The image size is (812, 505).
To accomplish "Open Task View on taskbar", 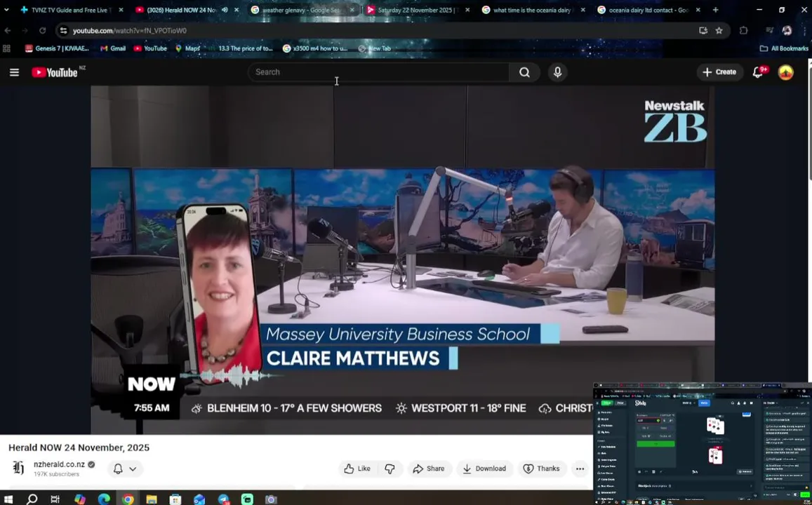I will click(55, 499).
